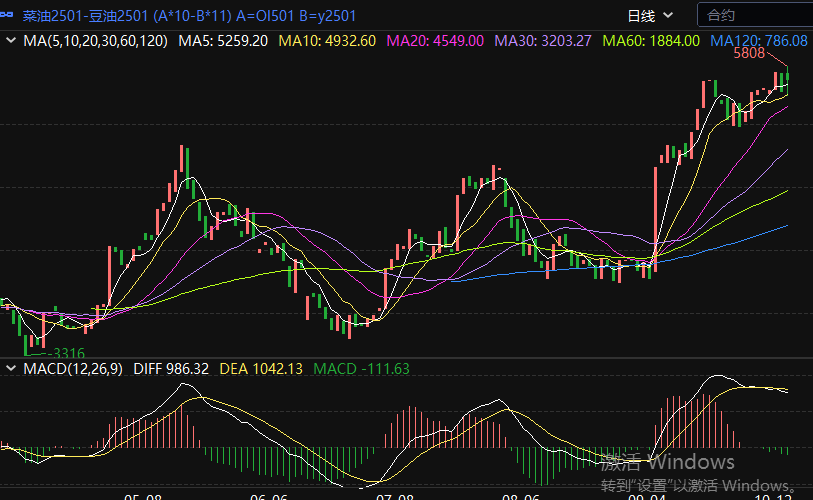Screen dimensions: 813x500
Task: Select the green MA60 value label
Action: (651, 41)
